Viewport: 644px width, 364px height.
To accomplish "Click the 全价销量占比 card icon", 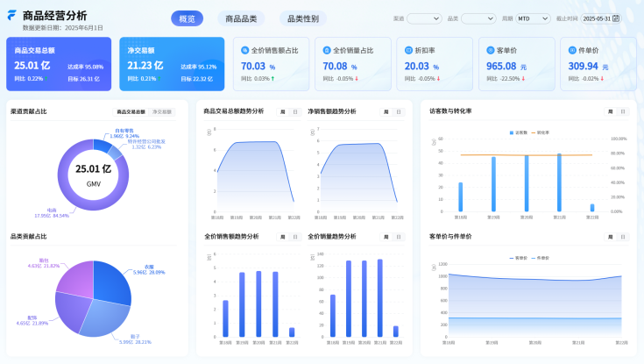I will point(327,51).
